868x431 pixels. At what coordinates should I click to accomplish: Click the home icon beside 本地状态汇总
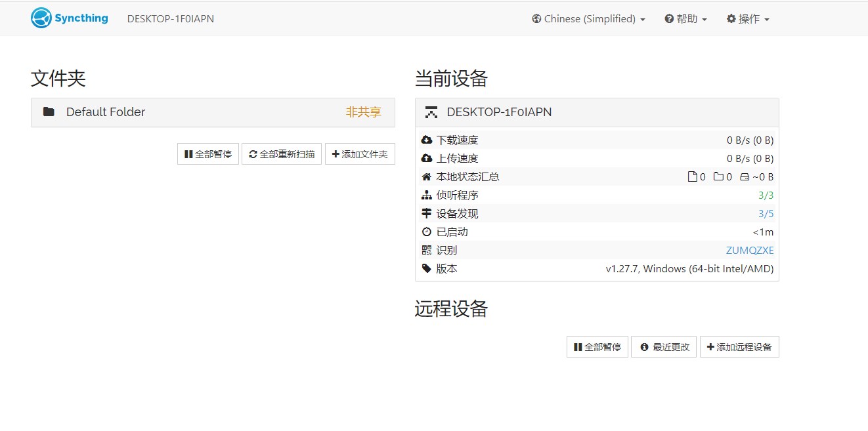click(427, 176)
